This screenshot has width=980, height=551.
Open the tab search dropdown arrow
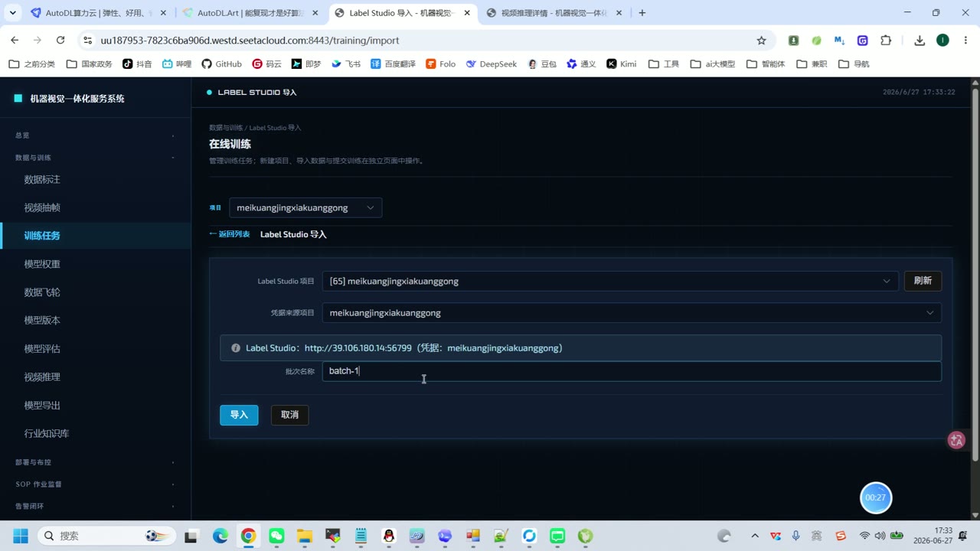pos(12,12)
